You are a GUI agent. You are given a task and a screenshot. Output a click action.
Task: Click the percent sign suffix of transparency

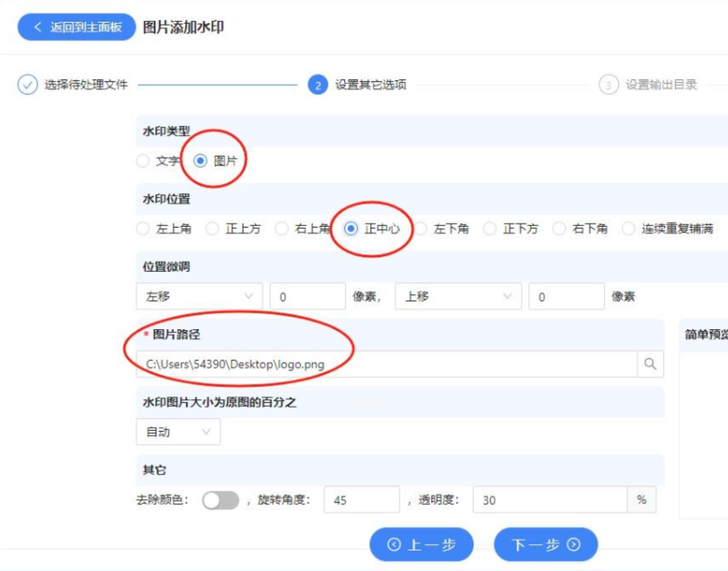641,500
